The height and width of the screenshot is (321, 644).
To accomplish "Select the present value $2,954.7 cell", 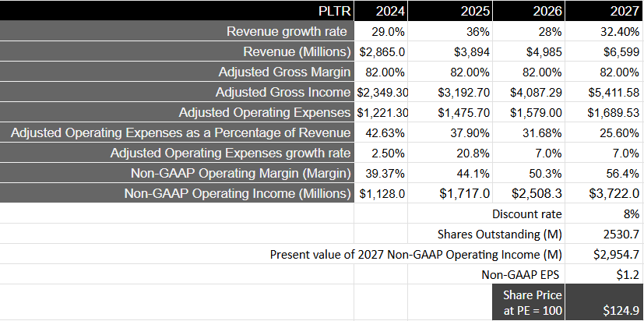I will click(604, 254).
